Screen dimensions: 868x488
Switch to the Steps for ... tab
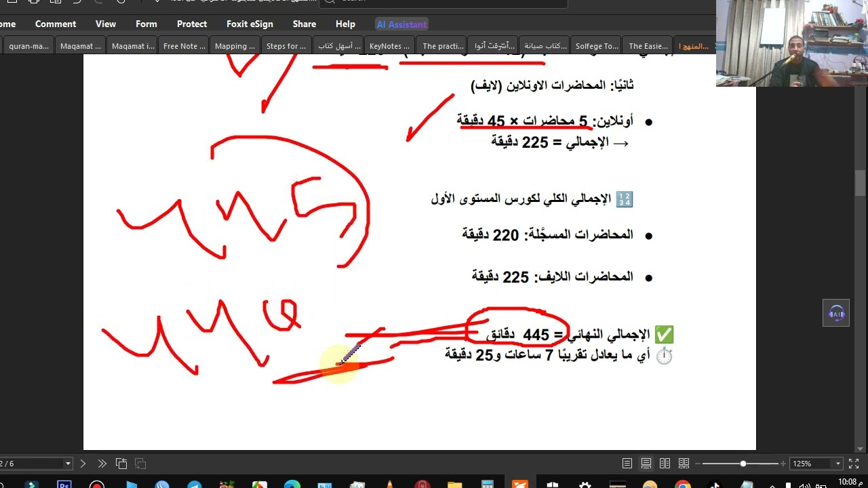[x=286, y=46]
